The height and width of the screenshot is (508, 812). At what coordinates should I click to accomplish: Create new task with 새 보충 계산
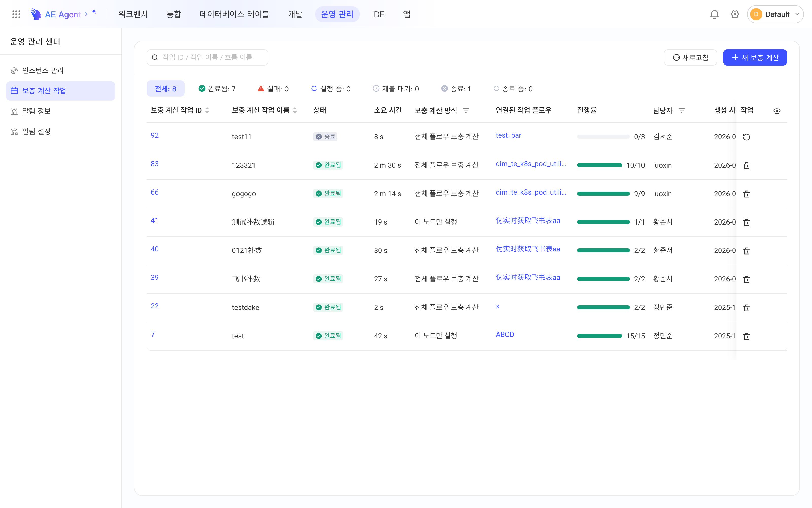(755, 57)
